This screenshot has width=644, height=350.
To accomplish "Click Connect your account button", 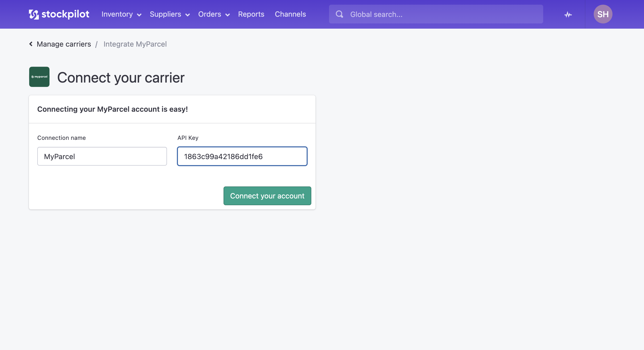I will point(267,196).
